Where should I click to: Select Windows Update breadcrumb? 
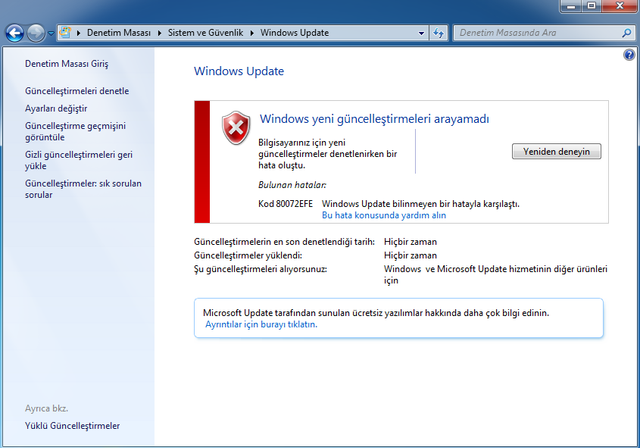point(295,33)
